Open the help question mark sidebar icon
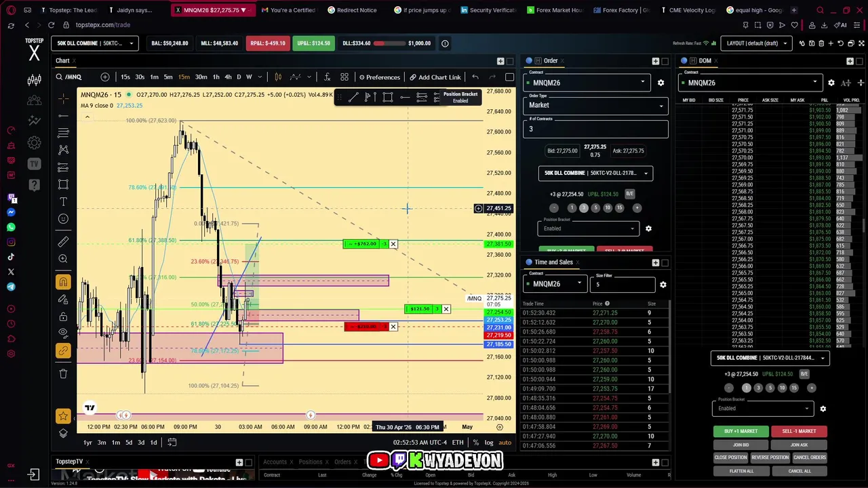 click(x=34, y=184)
